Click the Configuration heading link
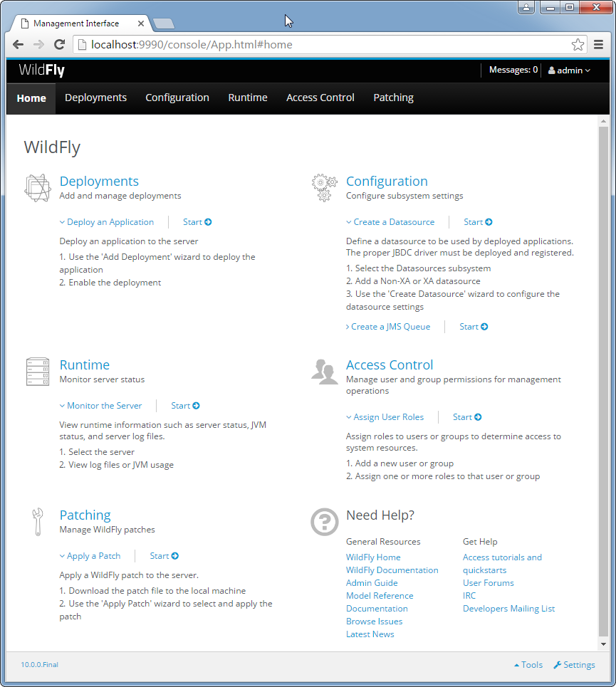This screenshot has width=616, height=687. coord(387,182)
